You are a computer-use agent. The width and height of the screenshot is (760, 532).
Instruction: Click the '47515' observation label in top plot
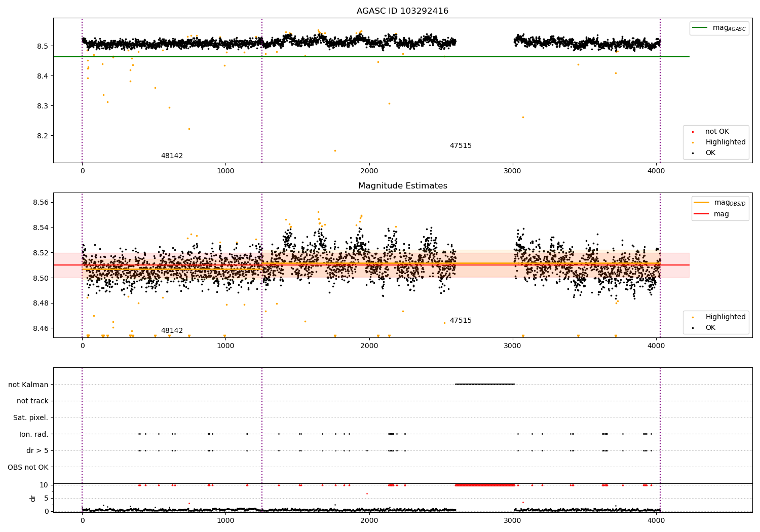(x=461, y=146)
